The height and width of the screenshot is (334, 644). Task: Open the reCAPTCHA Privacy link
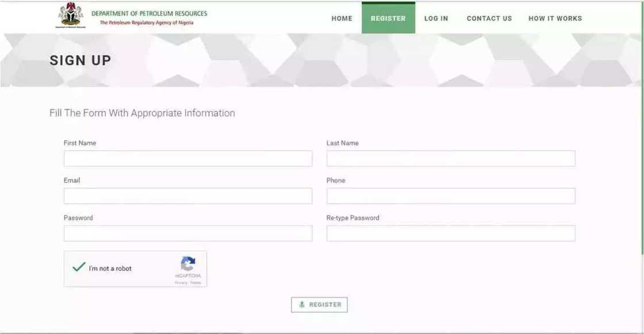tap(180, 281)
